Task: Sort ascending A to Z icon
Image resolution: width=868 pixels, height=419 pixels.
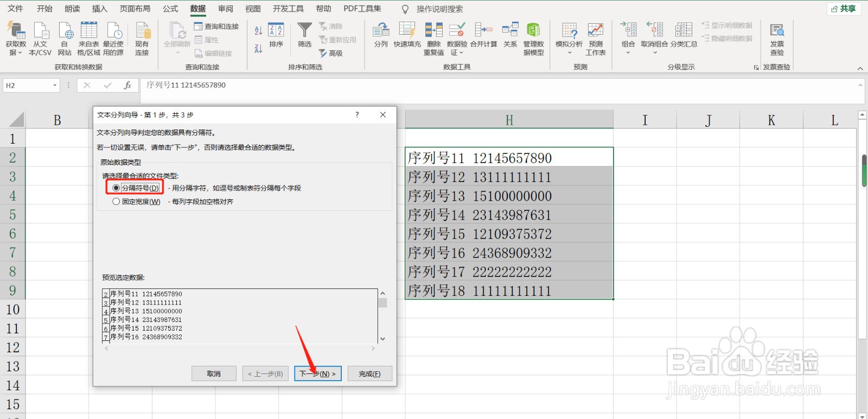Action: (x=258, y=31)
